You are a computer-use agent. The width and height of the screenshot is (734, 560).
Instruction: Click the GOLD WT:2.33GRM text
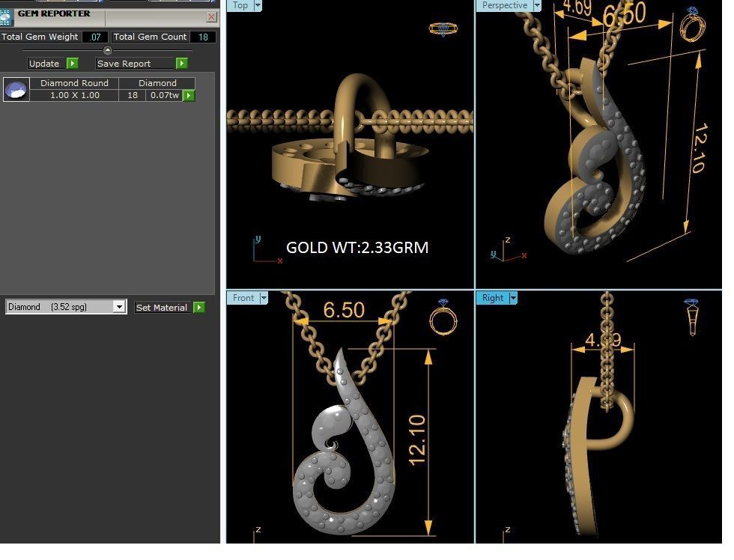click(x=357, y=248)
